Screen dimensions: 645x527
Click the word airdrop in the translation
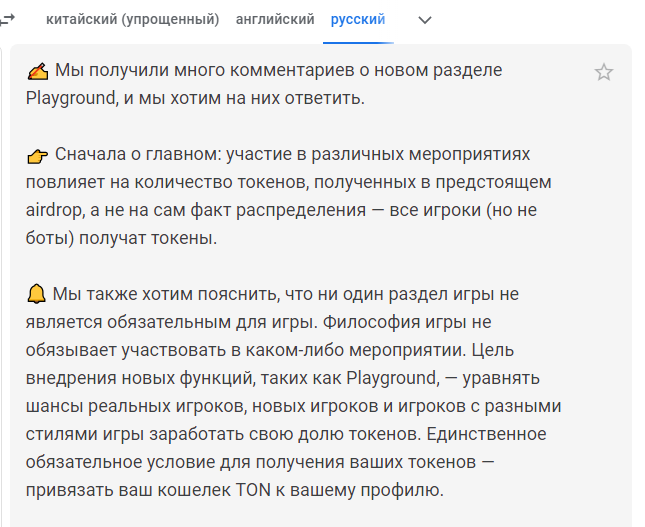pos(54,211)
